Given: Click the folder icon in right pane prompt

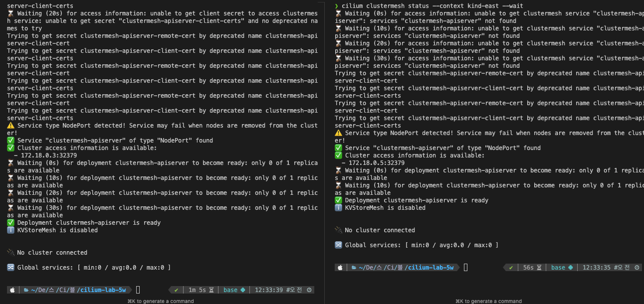Looking at the screenshot, I should [x=354, y=268].
